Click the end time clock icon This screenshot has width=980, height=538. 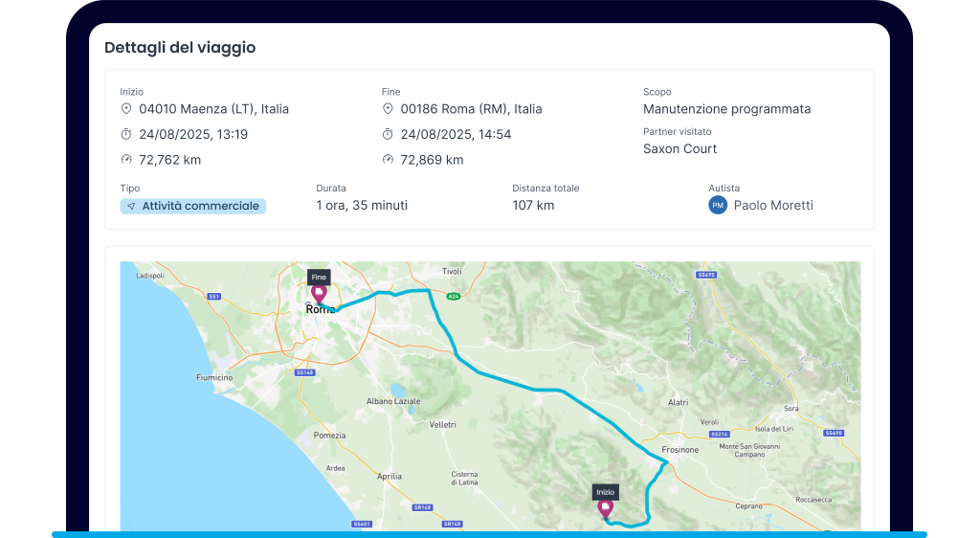[x=388, y=135]
